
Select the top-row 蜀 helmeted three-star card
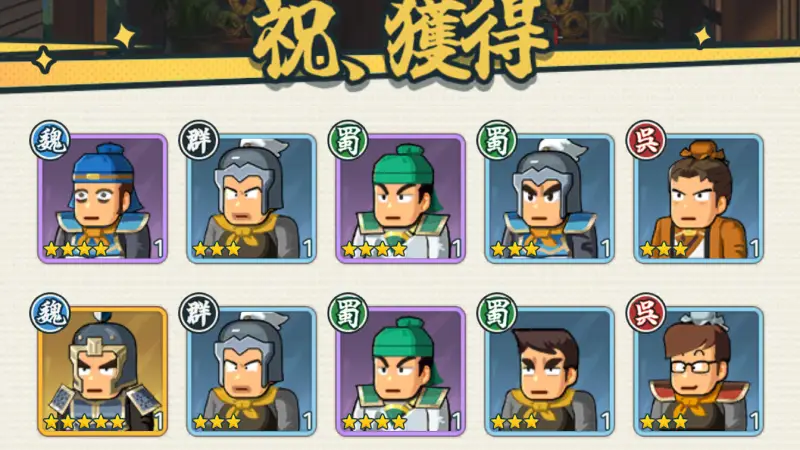click(549, 198)
